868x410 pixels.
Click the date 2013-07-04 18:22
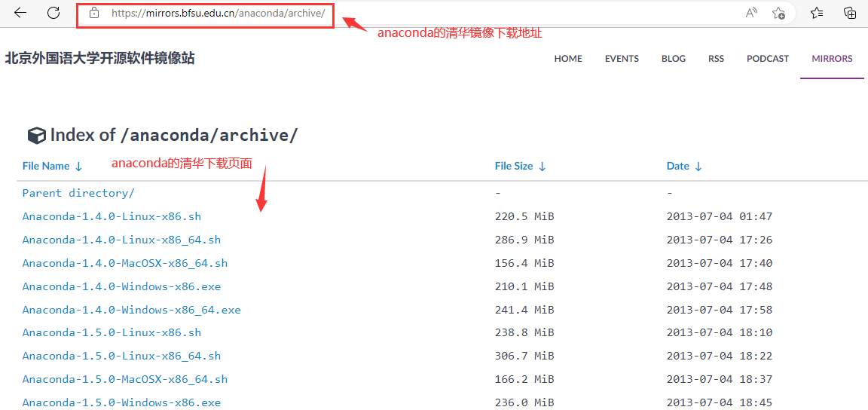click(x=719, y=356)
